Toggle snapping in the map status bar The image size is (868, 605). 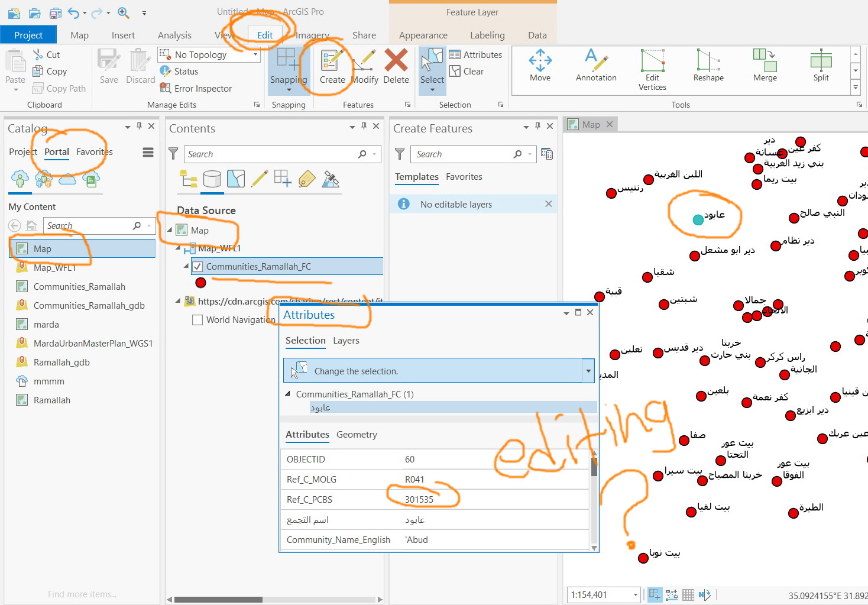[x=655, y=595]
